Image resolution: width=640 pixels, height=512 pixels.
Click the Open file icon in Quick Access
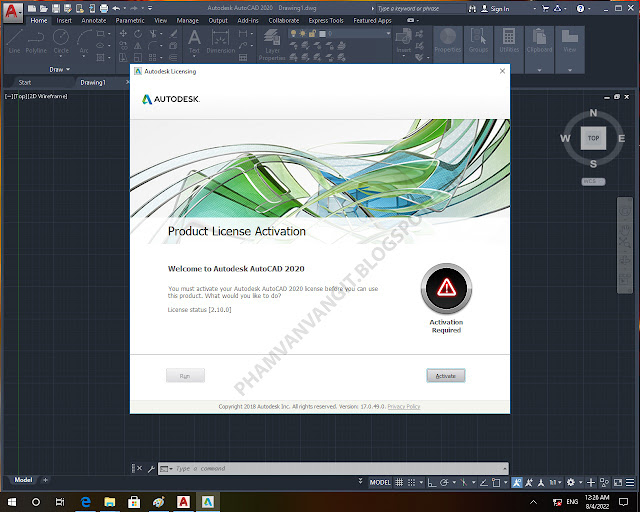tap(44, 8)
